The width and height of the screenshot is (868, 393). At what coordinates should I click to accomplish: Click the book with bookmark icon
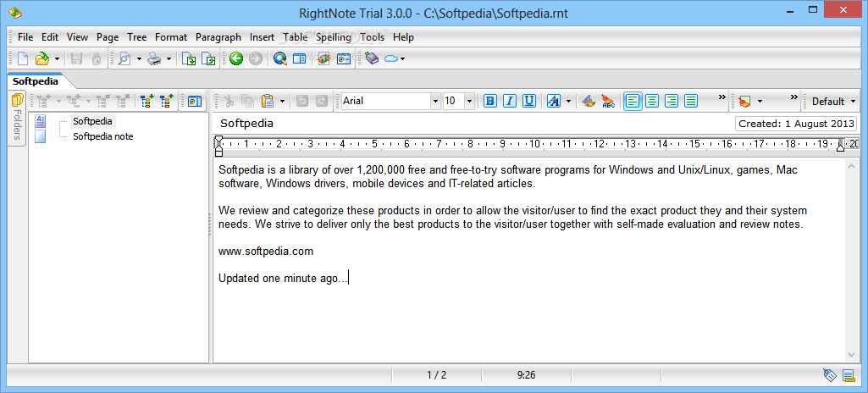(372, 58)
